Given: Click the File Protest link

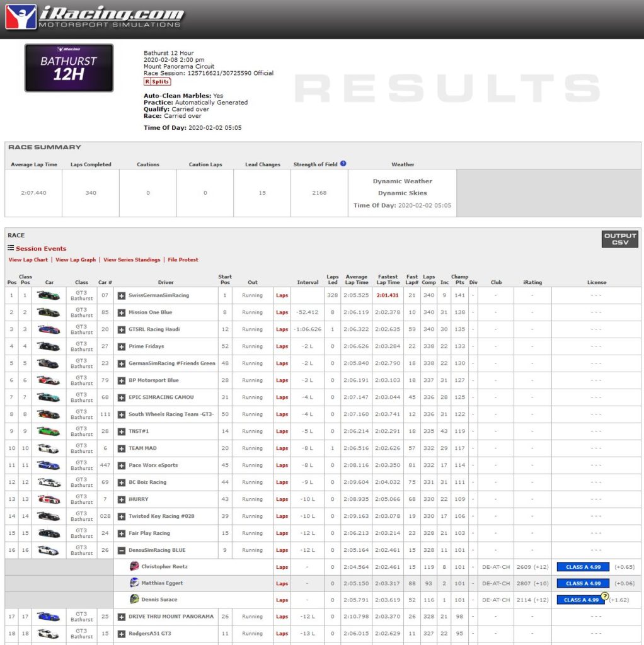Looking at the screenshot, I should pos(183,260).
